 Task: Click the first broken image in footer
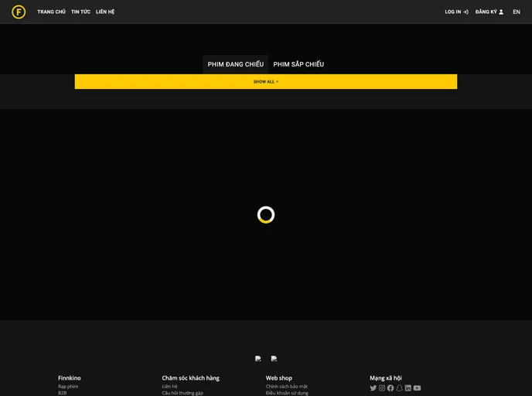click(x=258, y=359)
